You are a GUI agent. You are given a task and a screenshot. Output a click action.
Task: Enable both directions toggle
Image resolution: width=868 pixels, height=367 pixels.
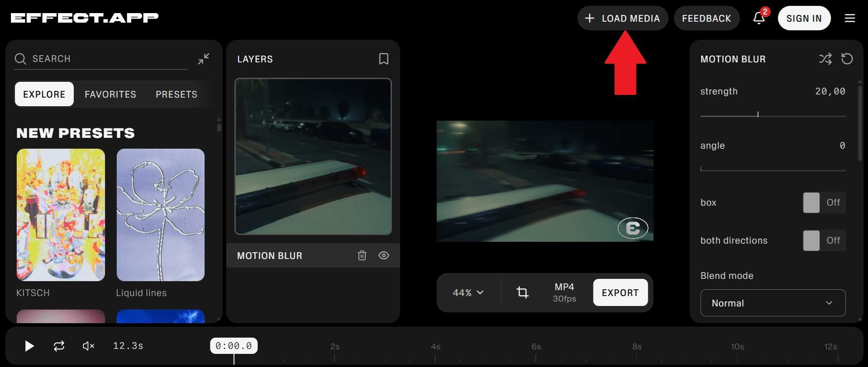tap(824, 240)
